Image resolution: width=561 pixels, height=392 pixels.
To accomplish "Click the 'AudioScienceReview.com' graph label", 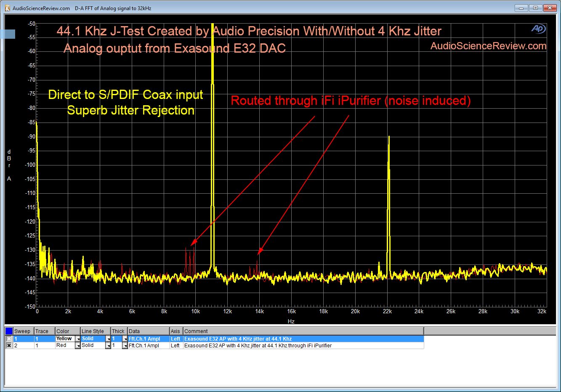I will [x=488, y=46].
